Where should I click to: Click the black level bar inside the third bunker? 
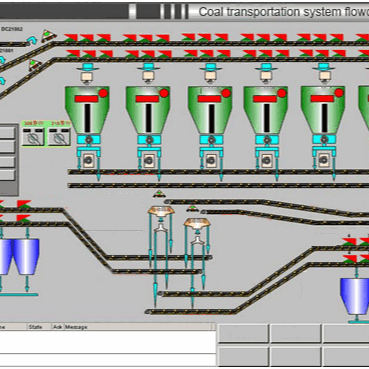(211, 118)
